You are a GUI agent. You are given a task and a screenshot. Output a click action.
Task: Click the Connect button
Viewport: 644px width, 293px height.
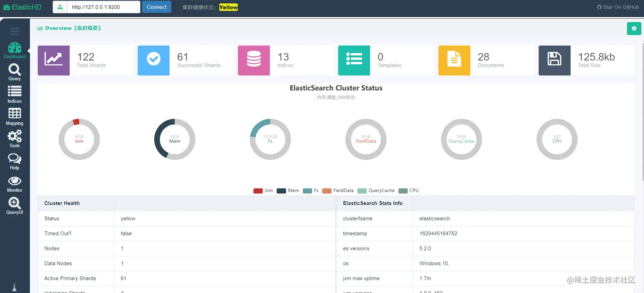pos(157,7)
